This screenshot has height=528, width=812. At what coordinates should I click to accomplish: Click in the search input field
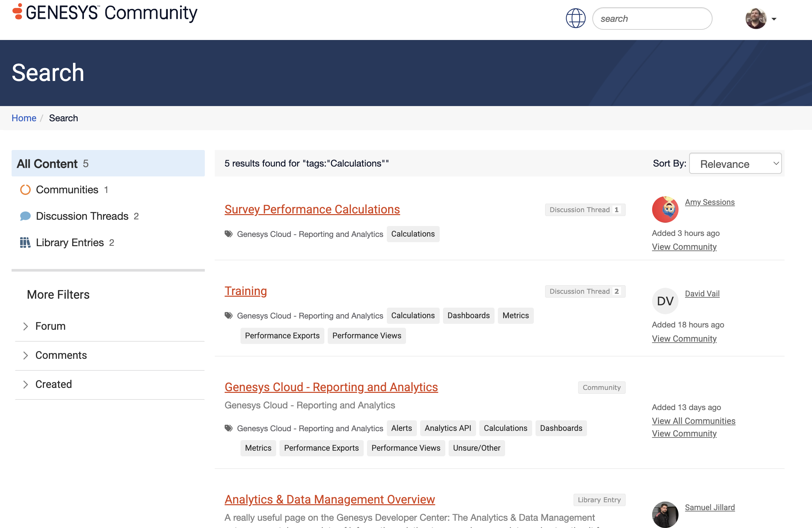pos(652,19)
